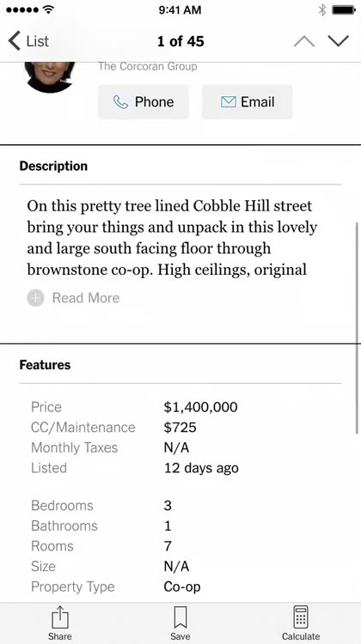Screen dimensions: 361x644
Task: Select the Description section heading
Action: coord(53,166)
